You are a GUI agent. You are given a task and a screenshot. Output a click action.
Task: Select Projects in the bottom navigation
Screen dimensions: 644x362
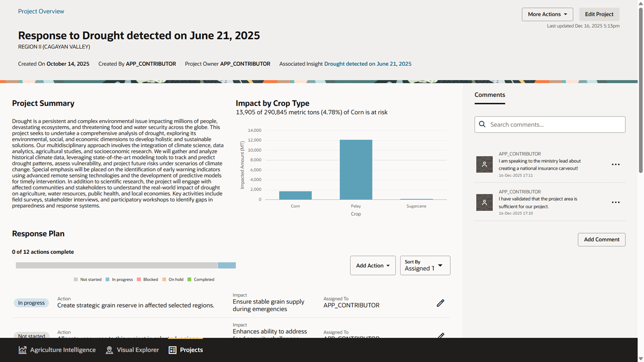(185, 349)
